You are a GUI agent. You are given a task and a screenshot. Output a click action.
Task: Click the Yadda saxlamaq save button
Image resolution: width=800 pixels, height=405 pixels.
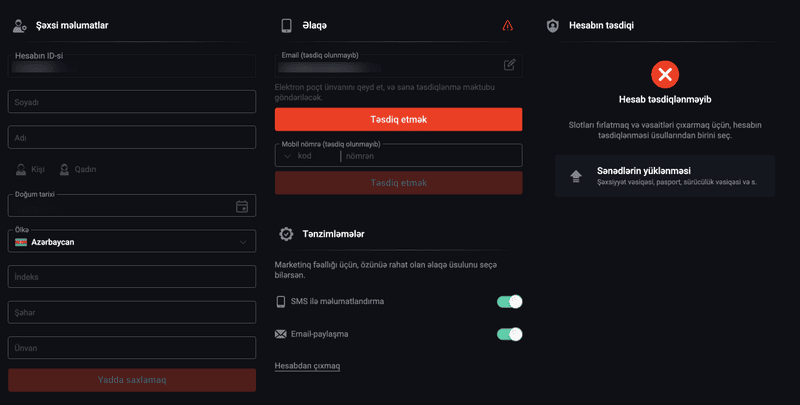[x=132, y=380]
